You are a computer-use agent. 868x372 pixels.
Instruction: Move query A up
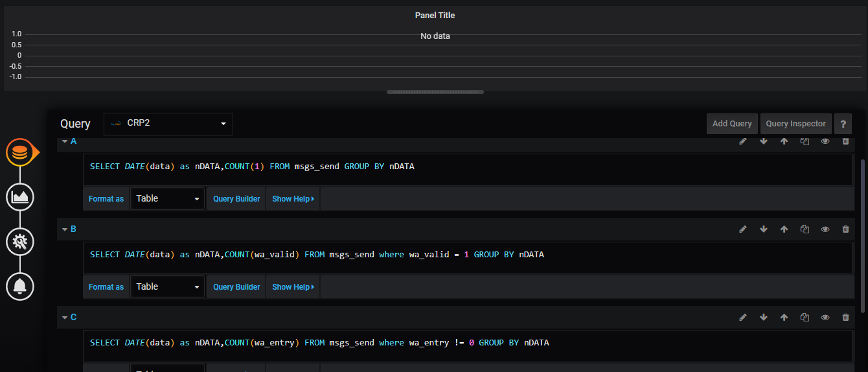[784, 141]
